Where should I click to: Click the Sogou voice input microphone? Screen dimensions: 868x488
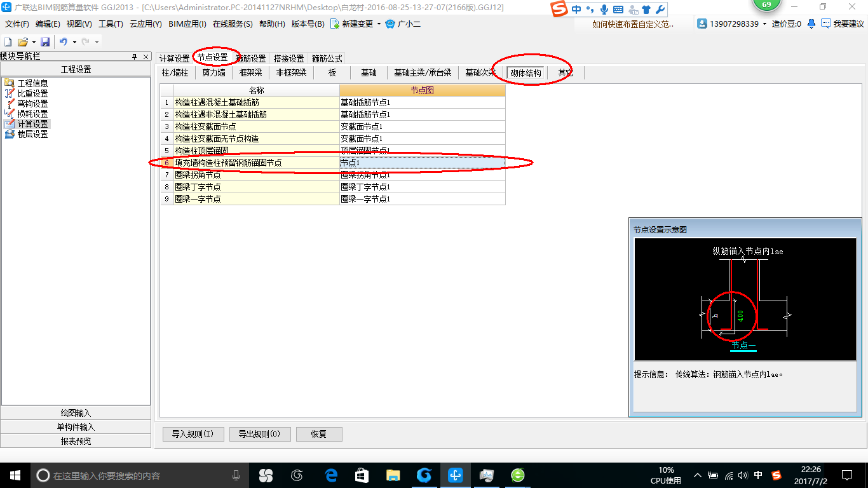(x=604, y=10)
